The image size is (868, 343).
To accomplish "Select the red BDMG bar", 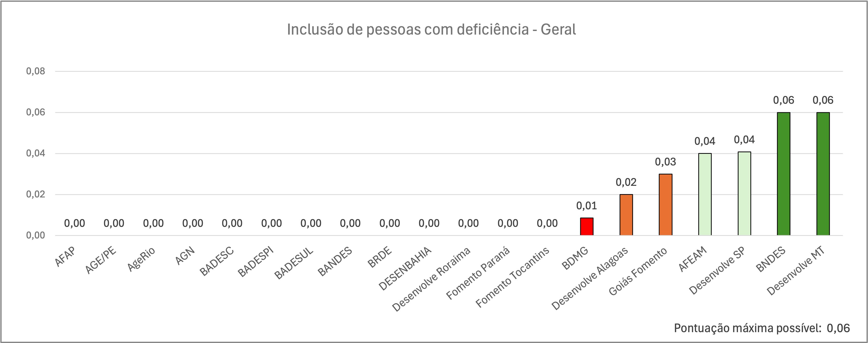I will 587,226.
